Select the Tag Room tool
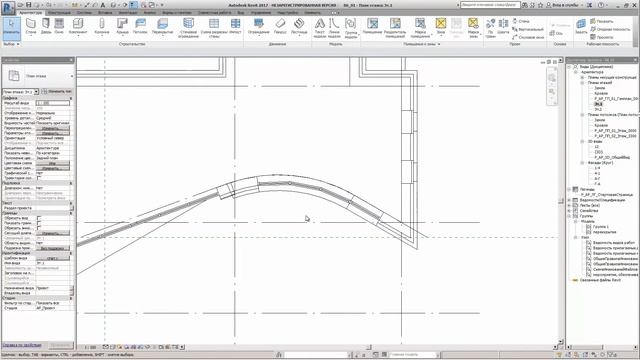The width and height of the screenshot is (640, 360). [x=420, y=28]
